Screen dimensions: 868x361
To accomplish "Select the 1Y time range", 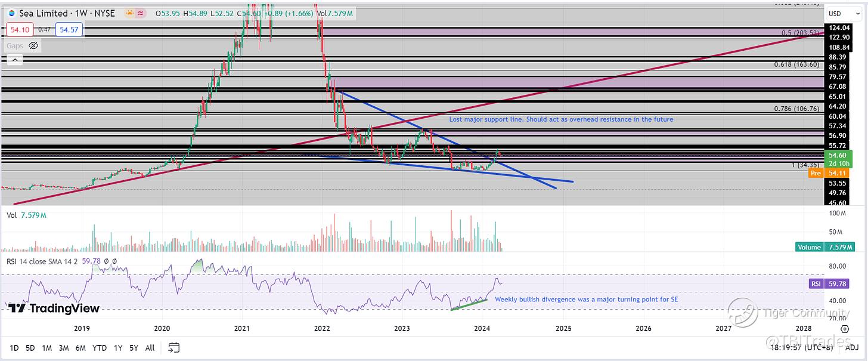I will point(118,347).
